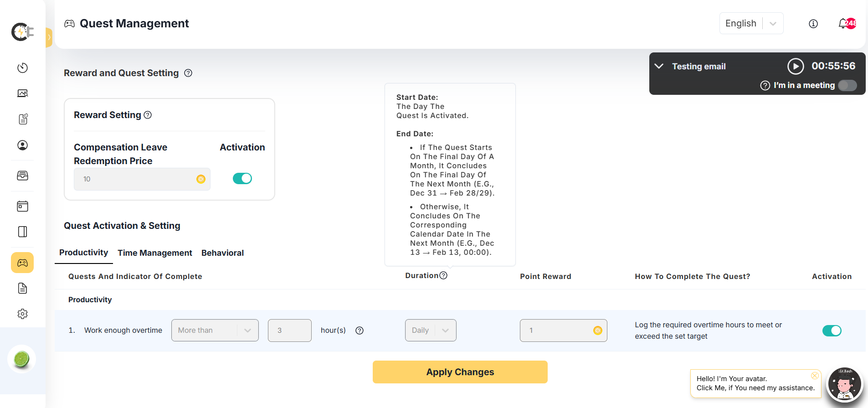868x408 pixels.
Task: Enable the I'm in a meeting switch
Action: pos(847,85)
